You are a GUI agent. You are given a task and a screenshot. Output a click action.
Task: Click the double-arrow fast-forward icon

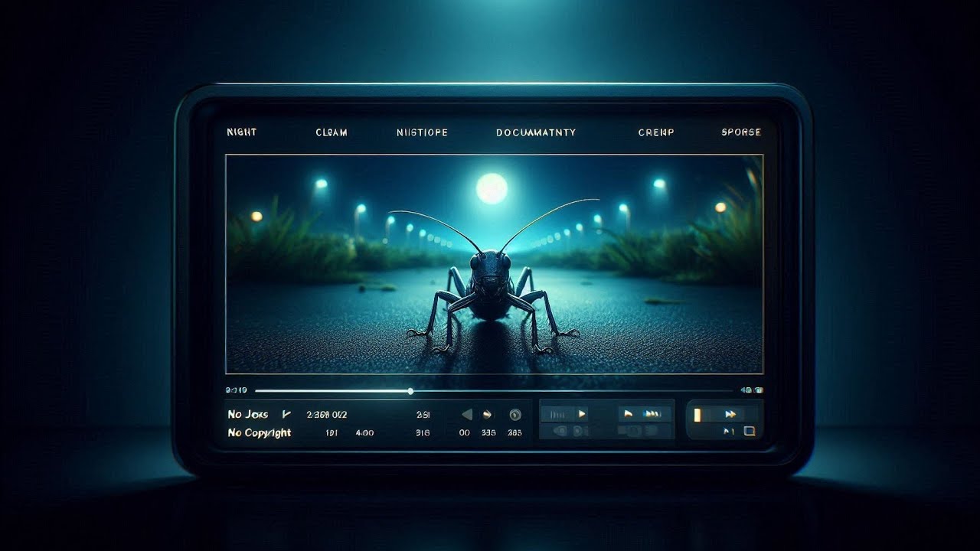(730, 414)
